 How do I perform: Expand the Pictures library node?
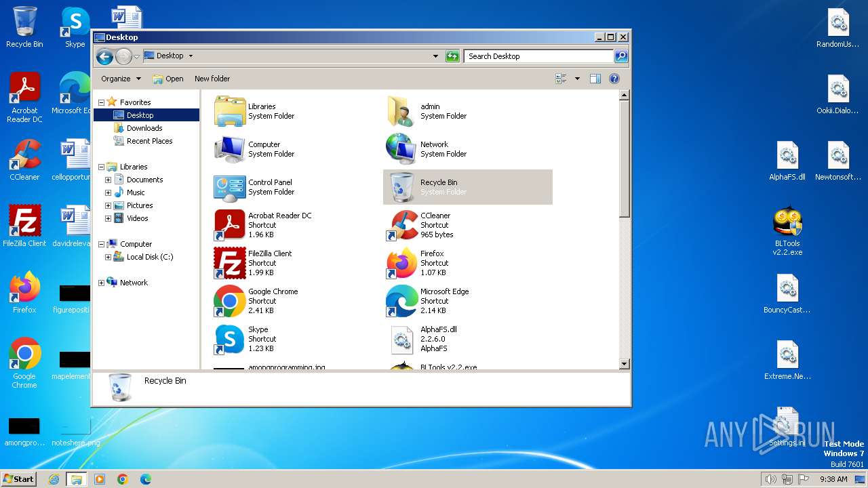click(108, 205)
